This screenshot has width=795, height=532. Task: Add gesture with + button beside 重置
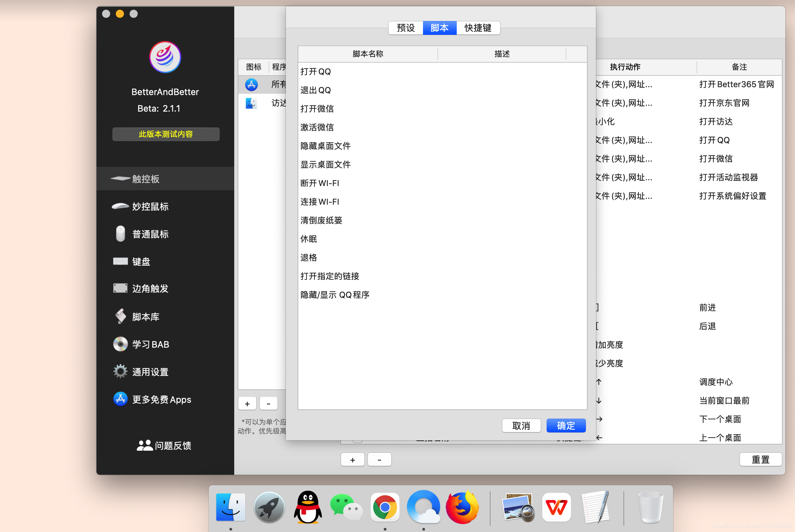pos(353,460)
